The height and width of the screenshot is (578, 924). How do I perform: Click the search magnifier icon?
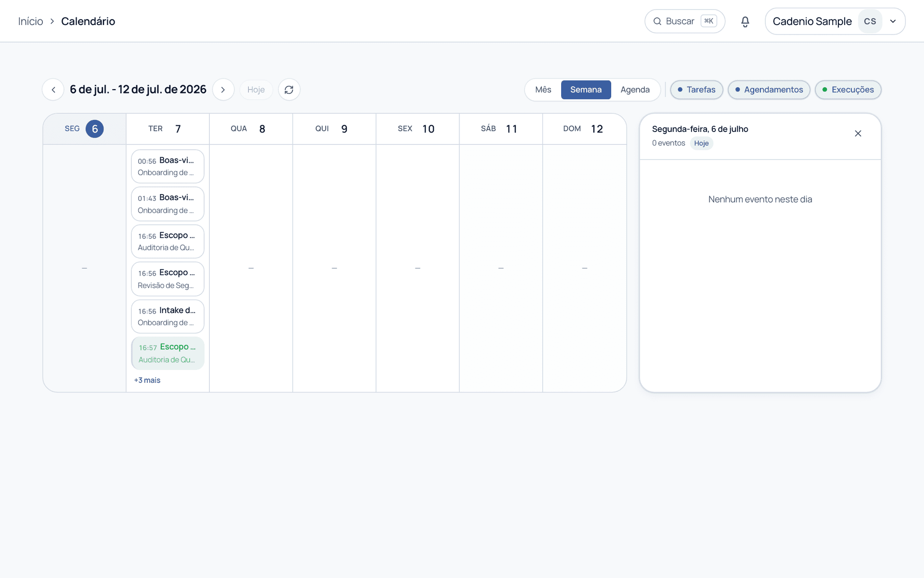[657, 21]
